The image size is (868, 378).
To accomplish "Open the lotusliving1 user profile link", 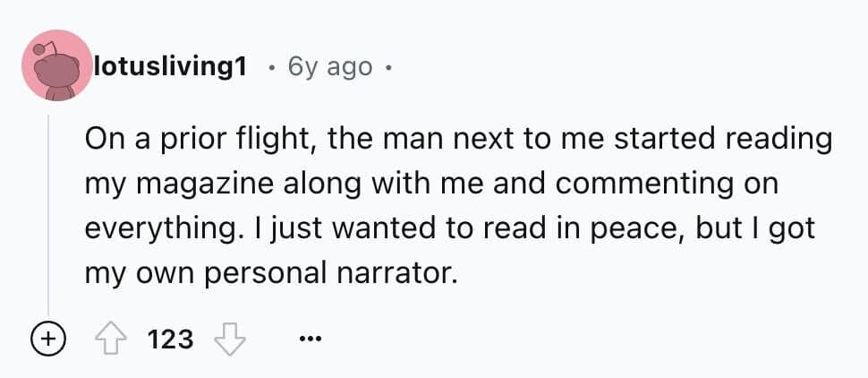I will click(x=170, y=67).
